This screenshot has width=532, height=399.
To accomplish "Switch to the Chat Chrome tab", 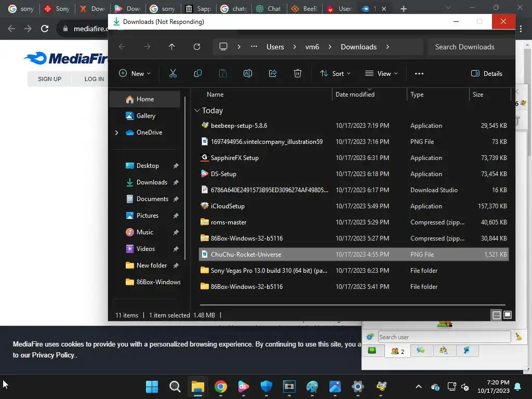I will point(269,9).
